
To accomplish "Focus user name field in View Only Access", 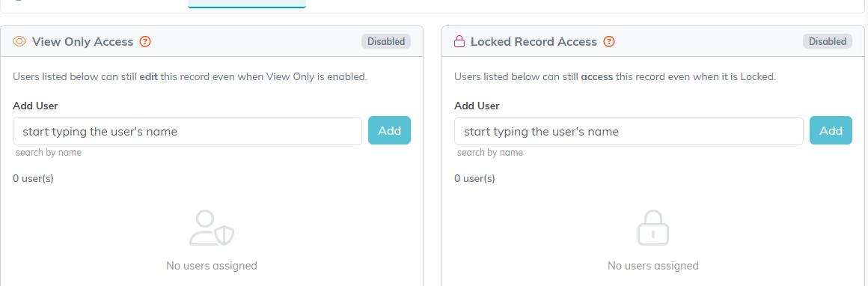I will click(x=187, y=131).
